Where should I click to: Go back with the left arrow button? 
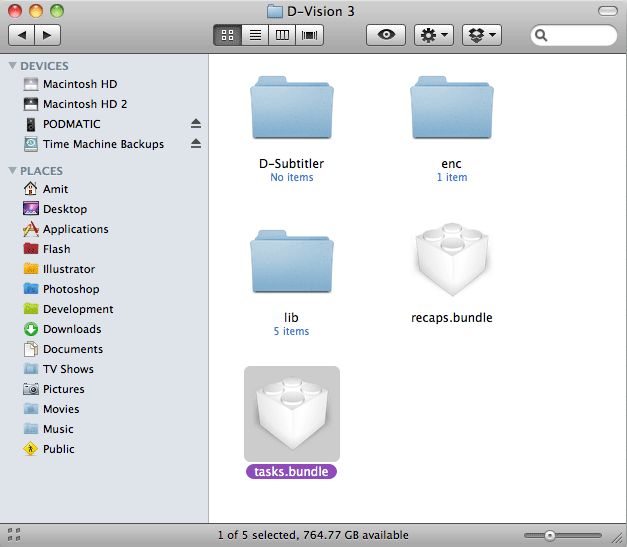click(x=22, y=35)
